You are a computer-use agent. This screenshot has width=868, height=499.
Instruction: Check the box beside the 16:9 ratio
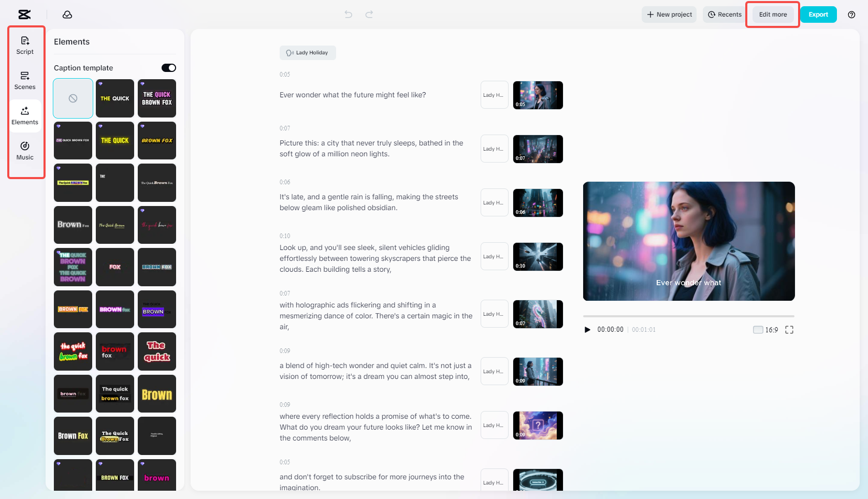(x=757, y=329)
